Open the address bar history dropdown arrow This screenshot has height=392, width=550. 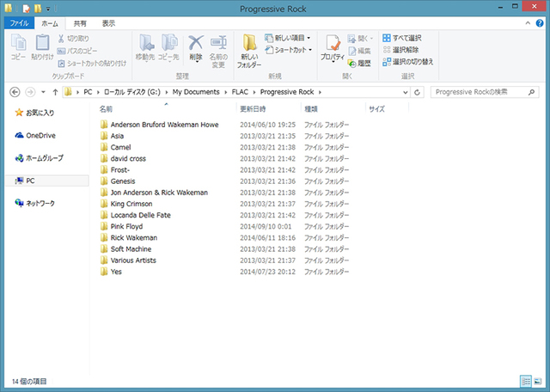(x=404, y=91)
